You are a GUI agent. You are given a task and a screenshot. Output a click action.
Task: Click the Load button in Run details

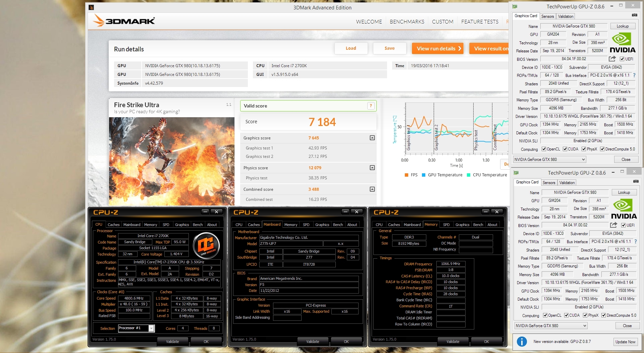(x=351, y=48)
